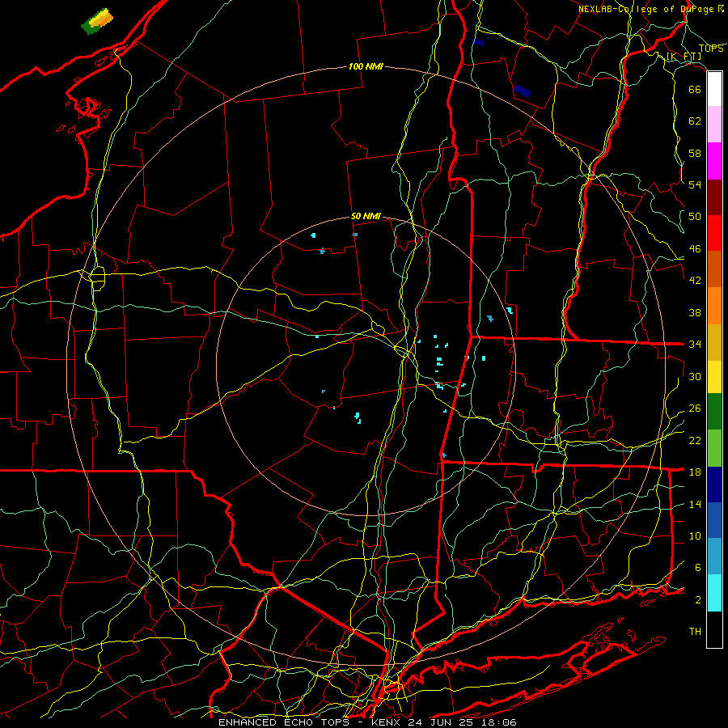Select the dark green swatch between 26 and 30
The width and height of the screenshot is (728, 728).
pyautogui.click(x=714, y=412)
